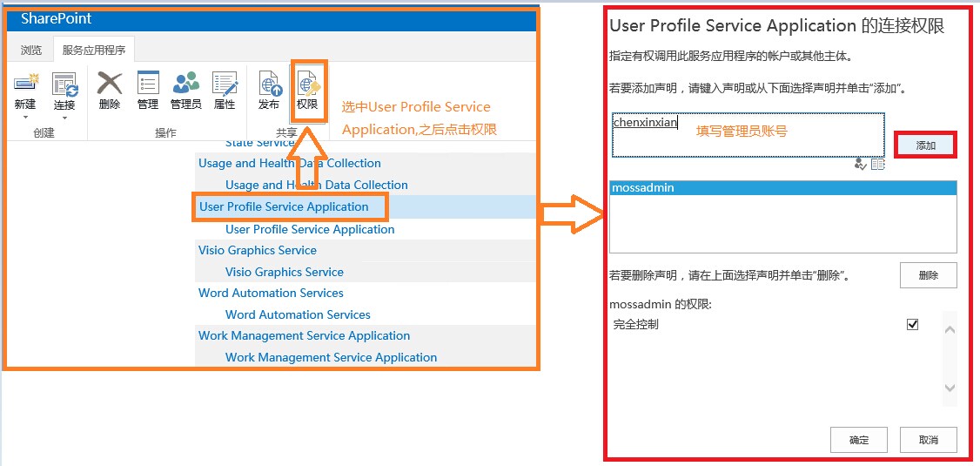
Task: Toggle the 完全控制 checkbox
Action: coord(912,325)
